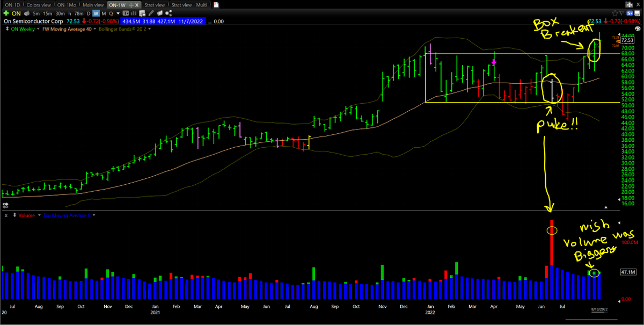Click the Exp Moving Average 8 label
Screen dimensions: 644x325
67,215
